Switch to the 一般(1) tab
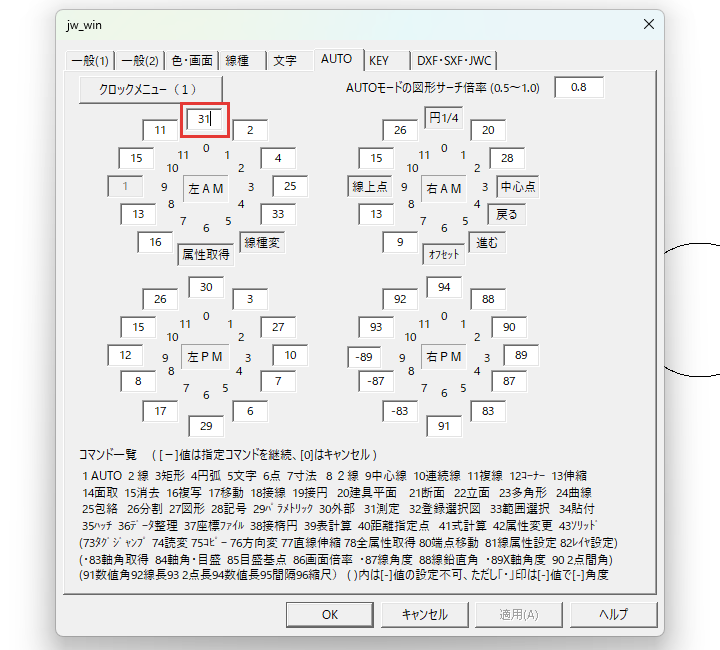The image size is (720, 650). (x=90, y=61)
